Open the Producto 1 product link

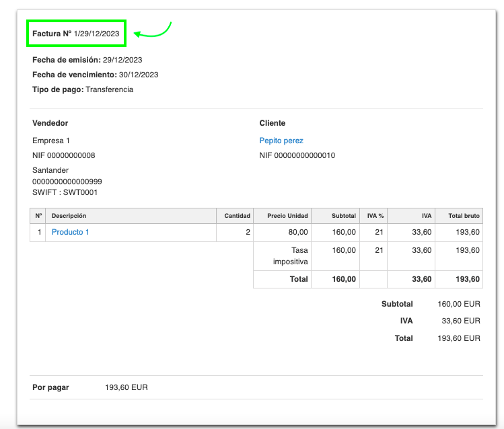[x=71, y=232]
